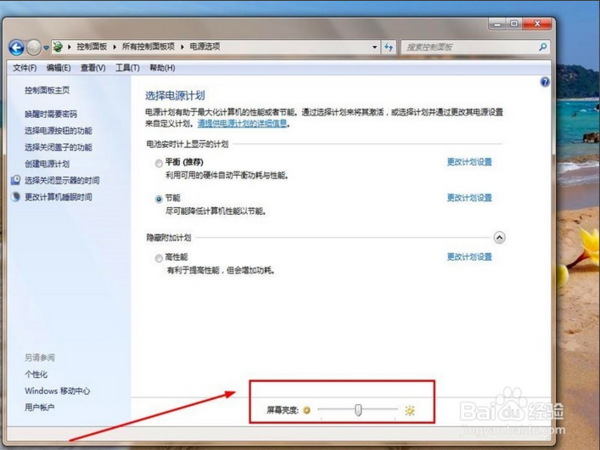The image size is (600, 450).
Task: Click the blue help question mark icon
Action: (x=545, y=82)
